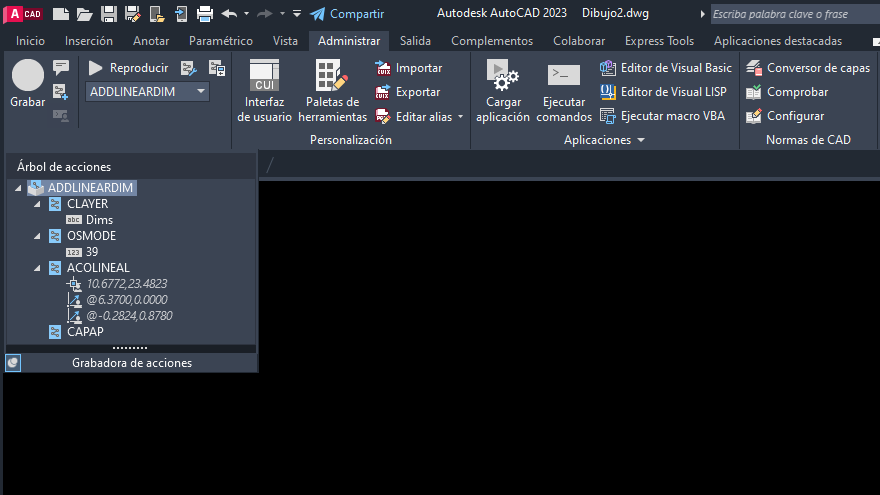Viewport: 880px width, 495px height.
Task: Click the action macro preferences icon
Action: (189, 68)
